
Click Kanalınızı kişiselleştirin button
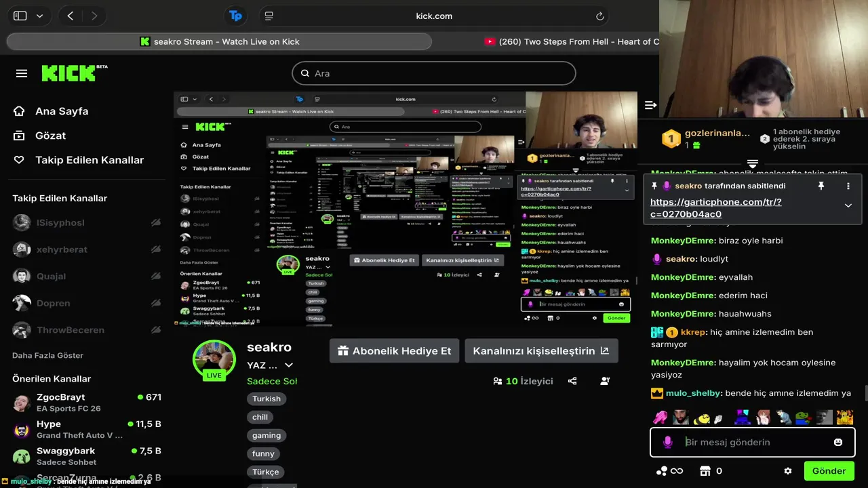tap(541, 351)
